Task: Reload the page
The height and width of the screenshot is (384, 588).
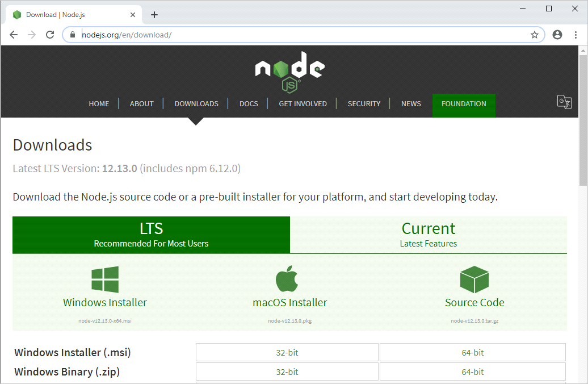Action: coord(49,35)
